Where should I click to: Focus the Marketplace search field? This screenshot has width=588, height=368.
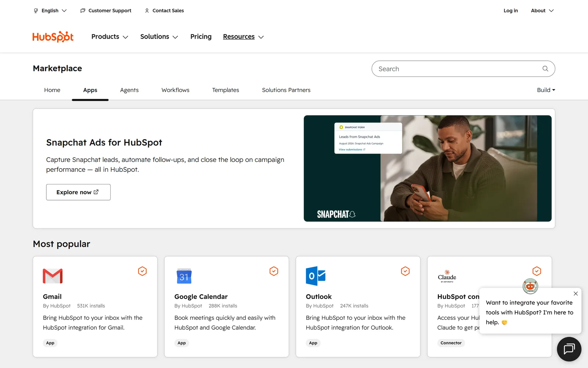tap(463, 69)
